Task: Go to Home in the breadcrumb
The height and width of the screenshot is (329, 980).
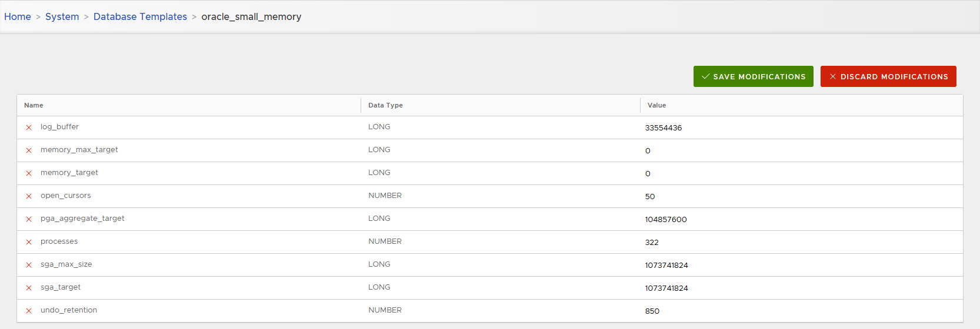Action: [18, 16]
